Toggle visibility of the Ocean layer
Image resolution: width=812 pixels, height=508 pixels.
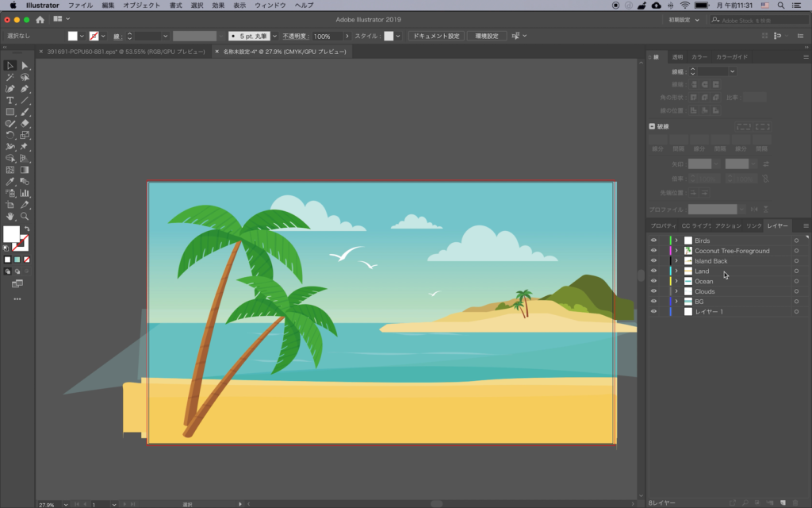tap(653, 281)
